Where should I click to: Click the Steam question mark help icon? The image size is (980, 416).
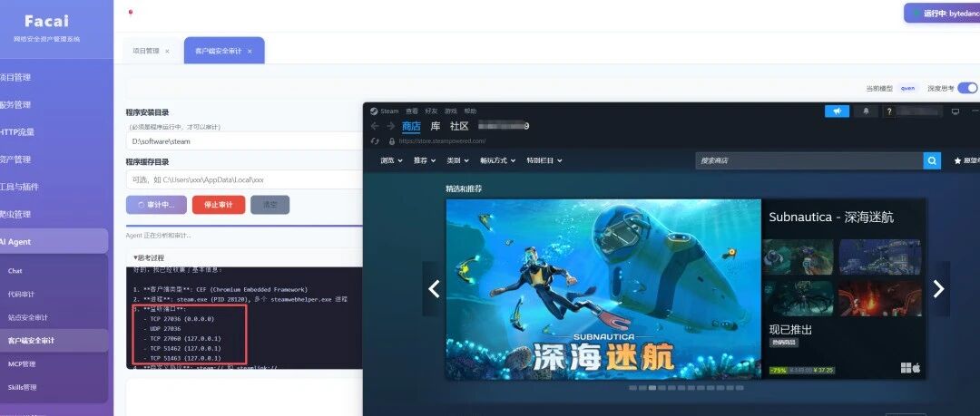888,111
